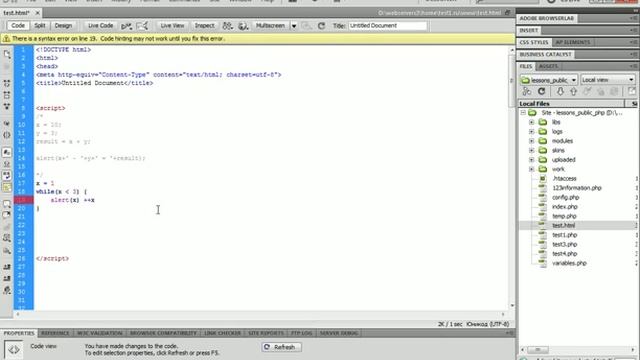This screenshot has width=640, height=360.
Task: Click the Refresh Design View icon near Title
Action: tap(321, 26)
